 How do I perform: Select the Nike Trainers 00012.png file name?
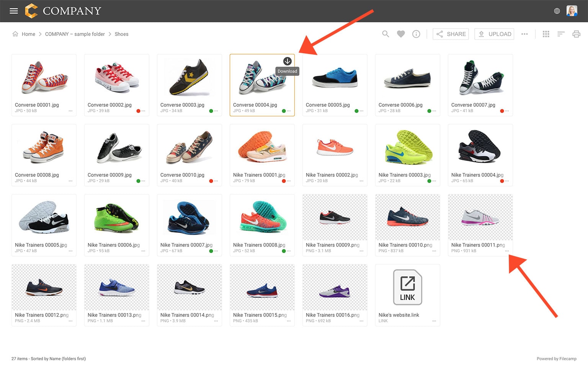click(42, 315)
